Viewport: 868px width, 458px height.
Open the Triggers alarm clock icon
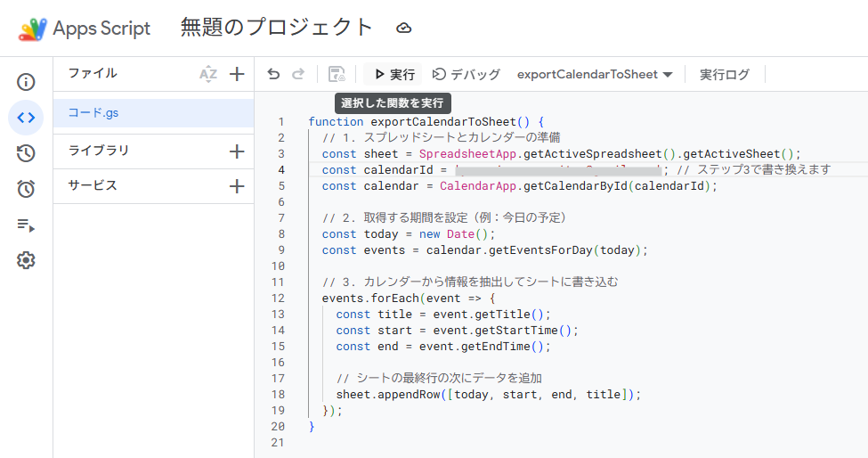26,189
